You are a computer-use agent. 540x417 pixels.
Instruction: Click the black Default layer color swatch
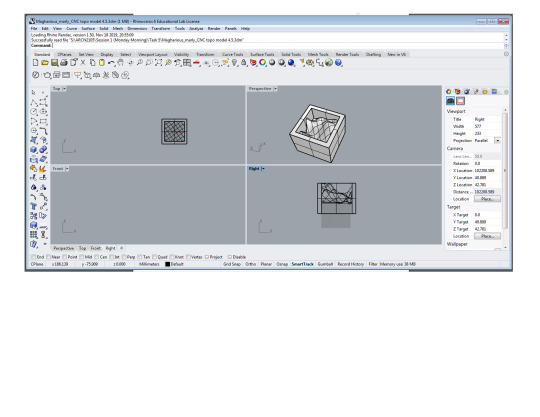(168, 264)
